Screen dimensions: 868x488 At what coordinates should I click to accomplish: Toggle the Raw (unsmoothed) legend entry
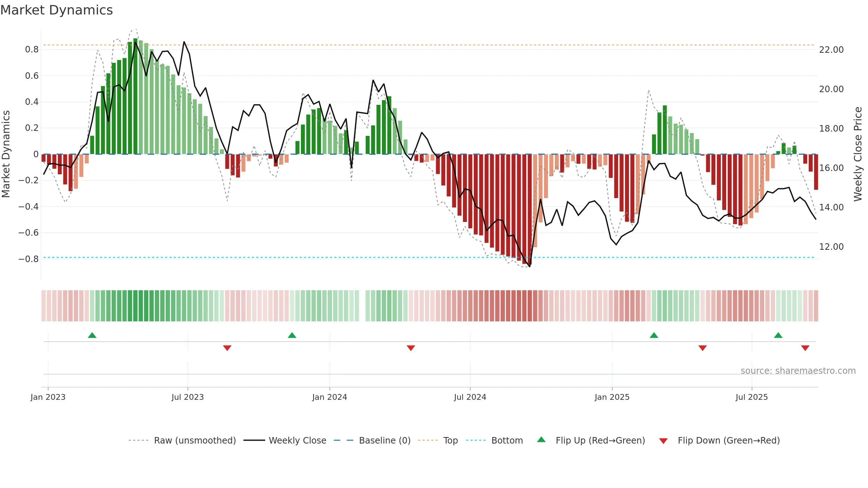click(182, 440)
